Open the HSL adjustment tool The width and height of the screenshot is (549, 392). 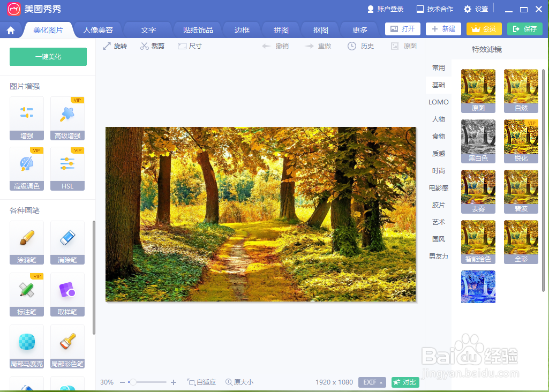(x=67, y=169)
